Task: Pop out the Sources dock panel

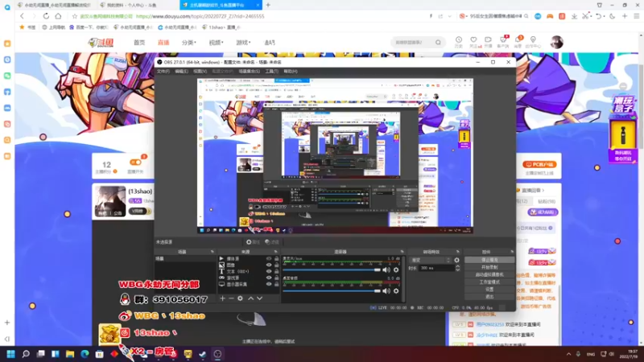Action: 275,252
